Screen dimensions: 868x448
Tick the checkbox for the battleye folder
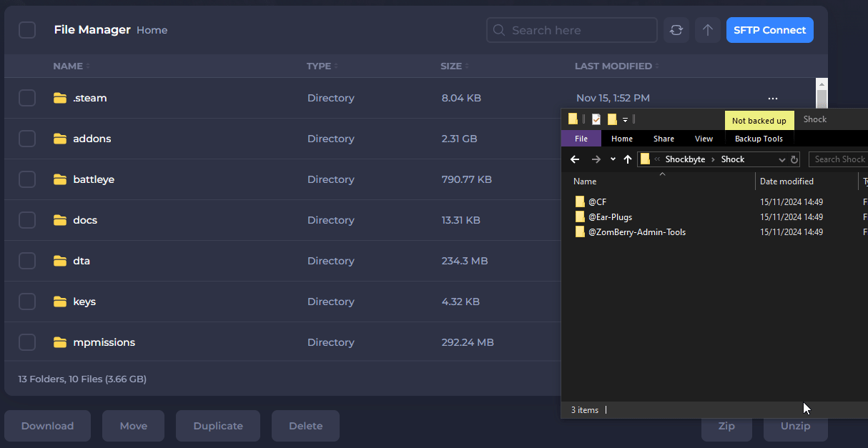[27, 179]
